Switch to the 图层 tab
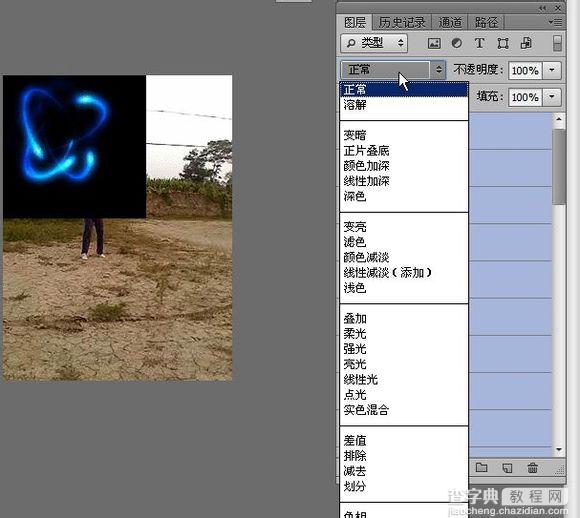The height and width of the screenshot is (518, 580). pyautogui.click(x=354, y=23)
